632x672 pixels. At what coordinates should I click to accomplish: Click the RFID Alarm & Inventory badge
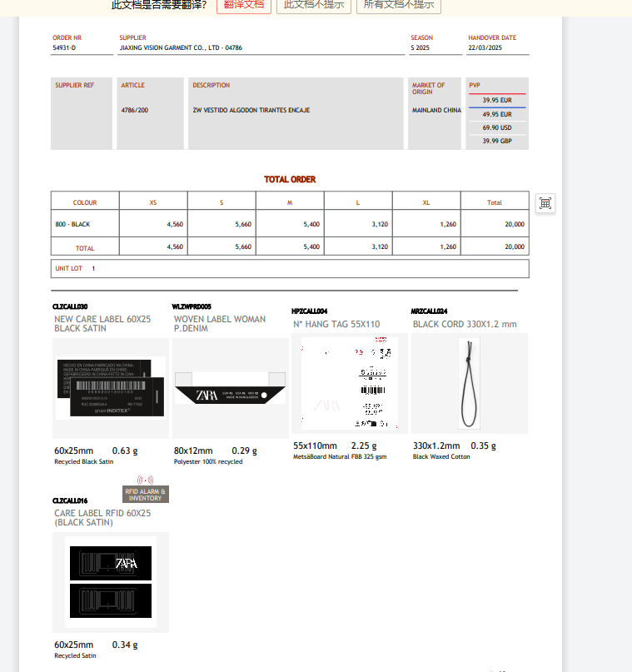(x=145, y=495)
